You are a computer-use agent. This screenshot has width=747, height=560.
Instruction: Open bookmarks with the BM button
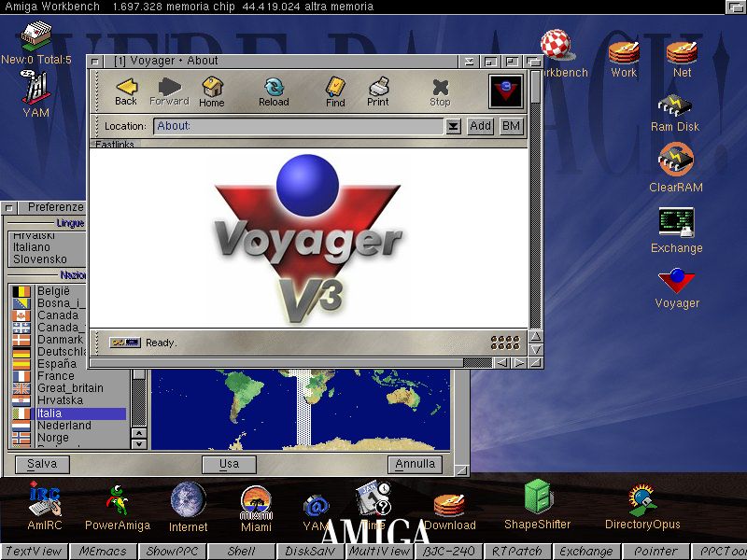click(511, 126)
